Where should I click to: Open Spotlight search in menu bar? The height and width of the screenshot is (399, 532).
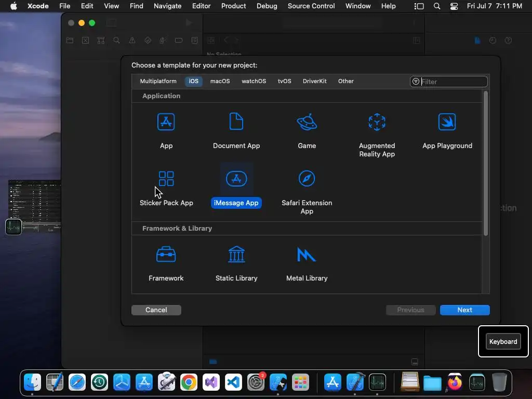(x=437, y=6)
